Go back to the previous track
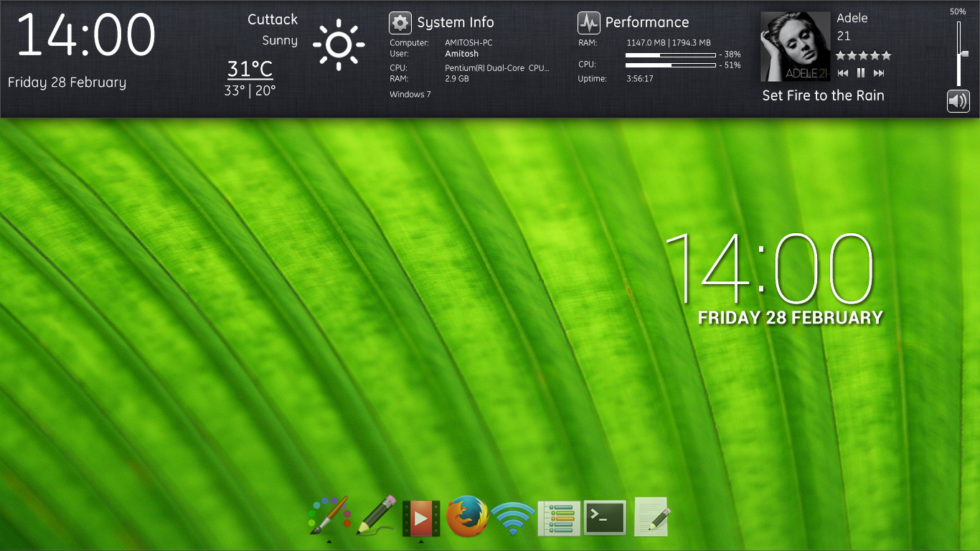The height and width of the screenshot is (551, 980). (x=843, y=73)
